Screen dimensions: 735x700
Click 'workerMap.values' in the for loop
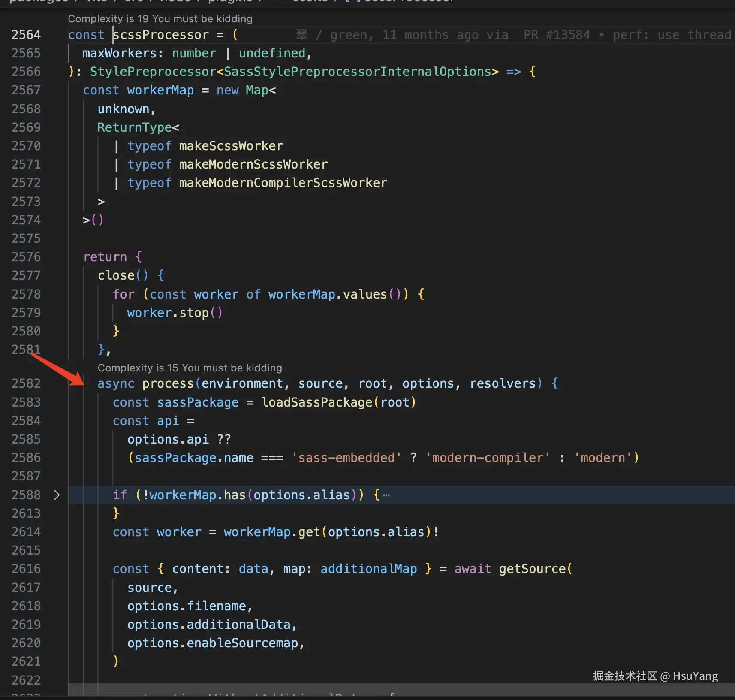[x=328, y=294]
